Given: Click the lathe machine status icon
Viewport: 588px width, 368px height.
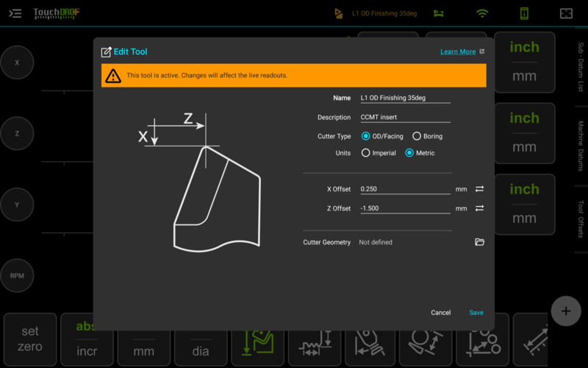Looking at the screenshot, I should [x=438, y=13].
